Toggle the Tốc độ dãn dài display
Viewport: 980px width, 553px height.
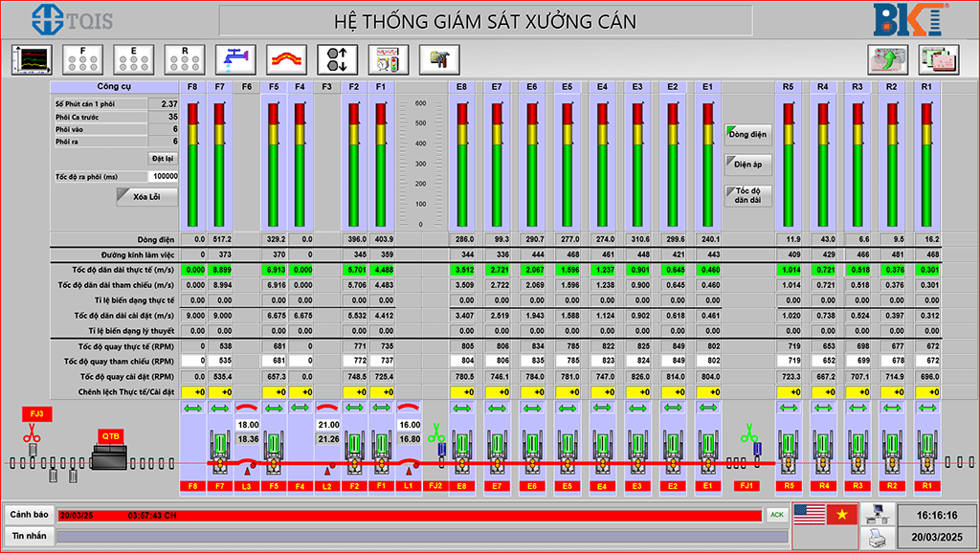pyautogui.click(x=748, y=195)
